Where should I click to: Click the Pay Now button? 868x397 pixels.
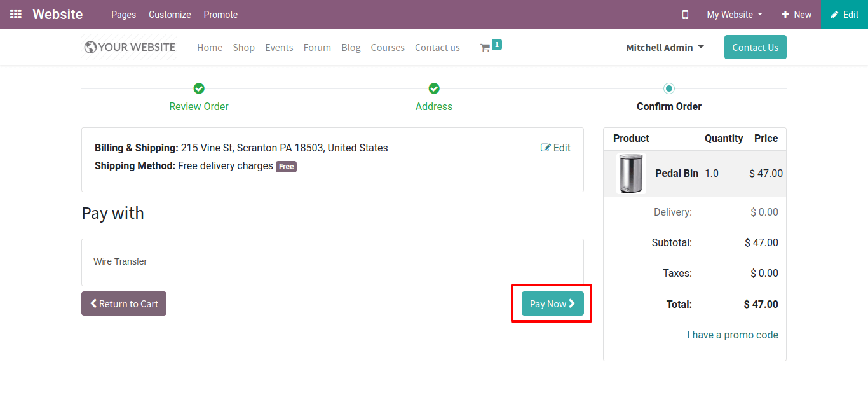click(x=552, y=303)
